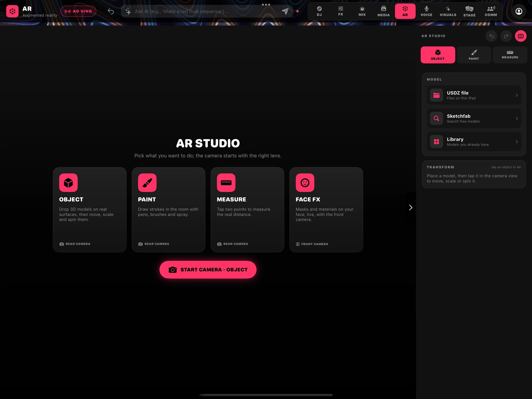The height and width of the screenshot is (399, 532).
Task: Send the AI prompt with paper plane
Action: coord(285,11)
